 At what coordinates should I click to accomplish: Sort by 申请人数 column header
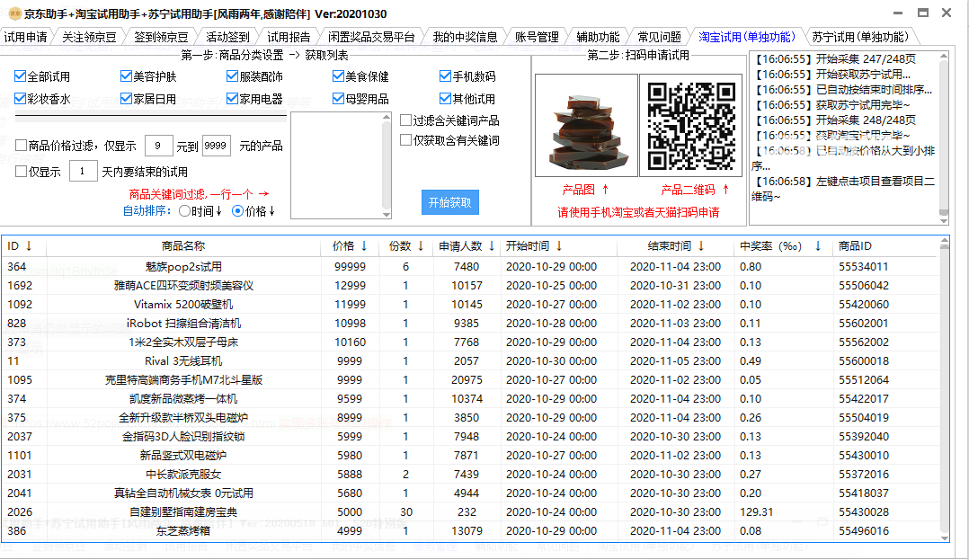[467, 246]
